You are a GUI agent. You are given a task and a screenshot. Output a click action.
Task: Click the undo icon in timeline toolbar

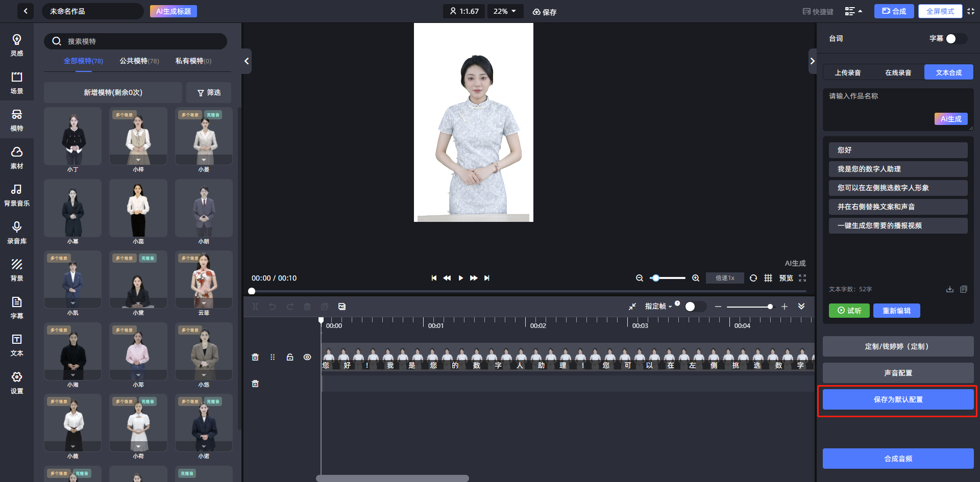tap(273, 307)
